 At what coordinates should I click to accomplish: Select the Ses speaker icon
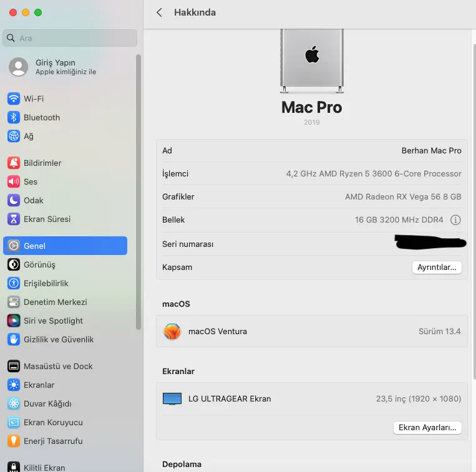[x=14, y=181]
